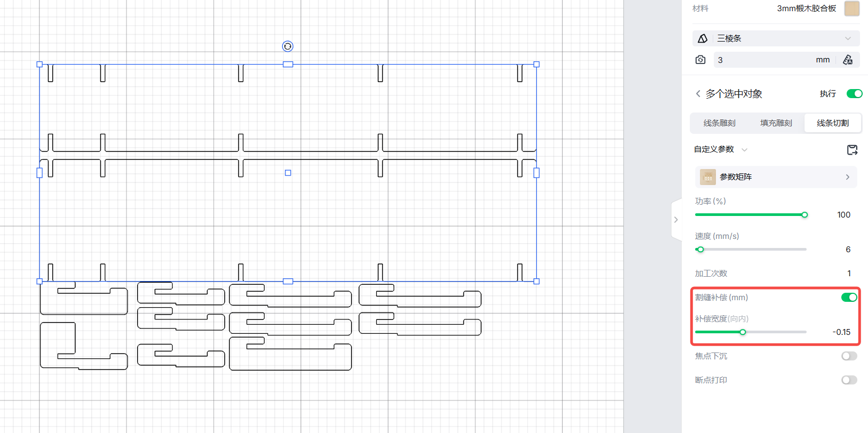The height and width of the screenshot is (433, 868).
Task: Disable the 割缝补偿 switch
Action: 849,298
